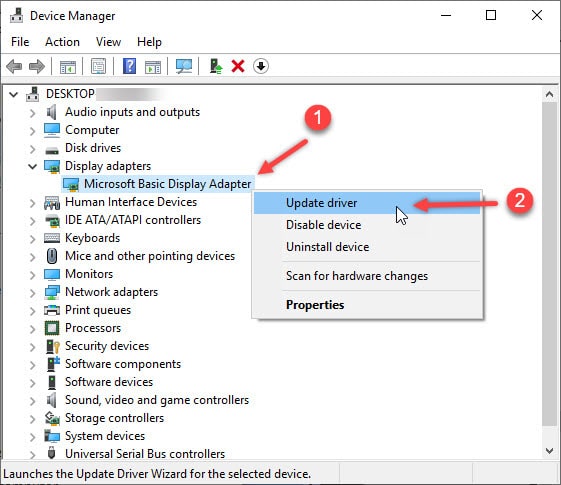The image size is (561, 485).
Task: Click the Storage controllers icon
Action: click(x=52, y=418)
